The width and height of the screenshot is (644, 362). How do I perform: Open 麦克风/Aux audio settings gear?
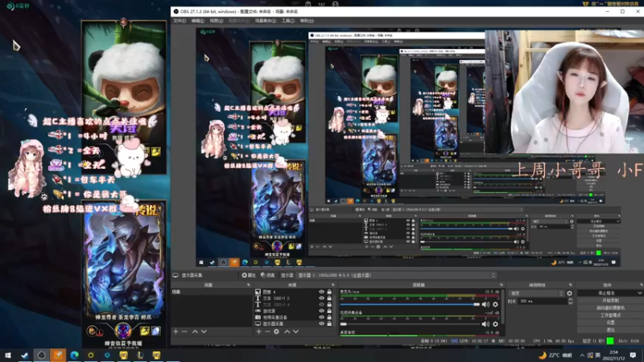495,305
